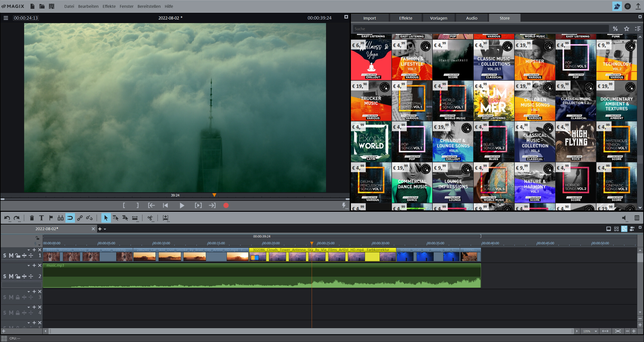
Task: Click the group objects link icon
Action: pyautogui.click(x=79, y=218)
